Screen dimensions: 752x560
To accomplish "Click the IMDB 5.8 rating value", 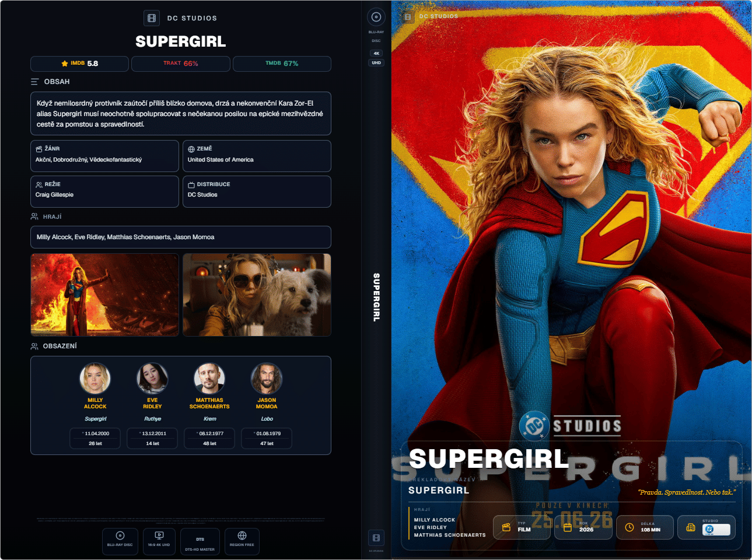I will point(93,64).
